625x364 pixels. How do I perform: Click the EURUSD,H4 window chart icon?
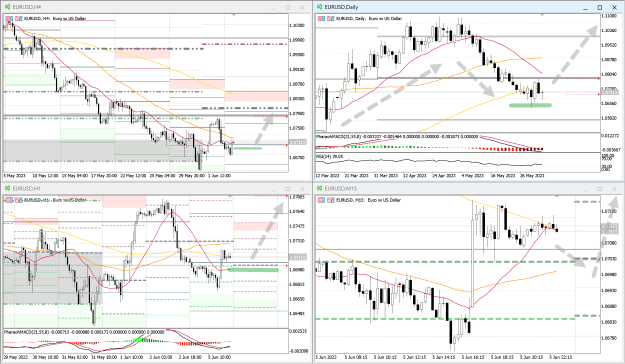[x=7, y=7]
